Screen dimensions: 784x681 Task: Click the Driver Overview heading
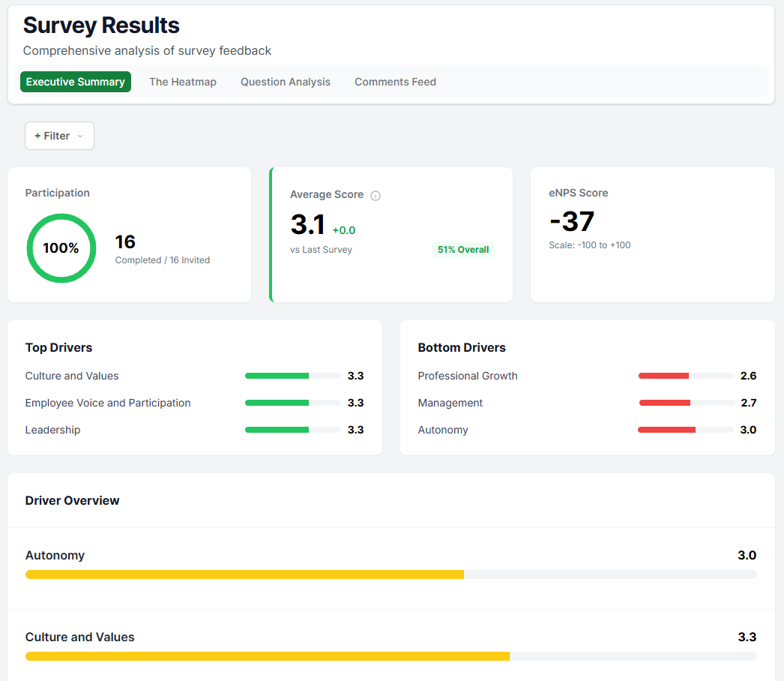pyautogui.click(x=73, y=501)
